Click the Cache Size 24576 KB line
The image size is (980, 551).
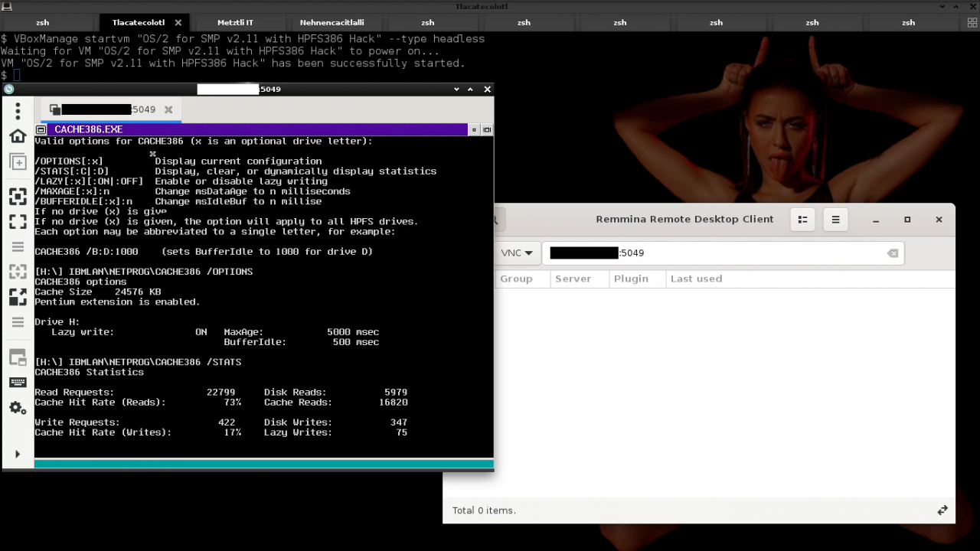[97, 292]
